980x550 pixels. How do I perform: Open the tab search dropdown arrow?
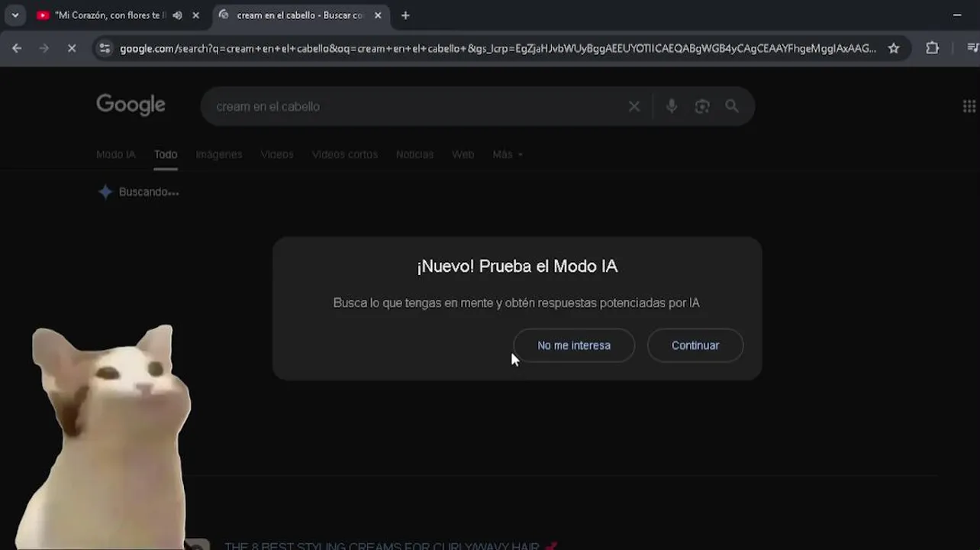click(x=15, y=15)
